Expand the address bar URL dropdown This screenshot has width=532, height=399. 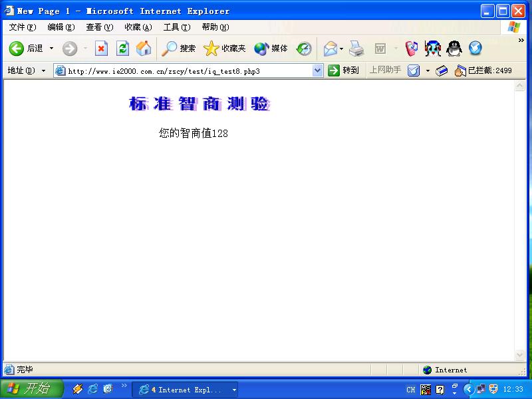pos(317,71)
